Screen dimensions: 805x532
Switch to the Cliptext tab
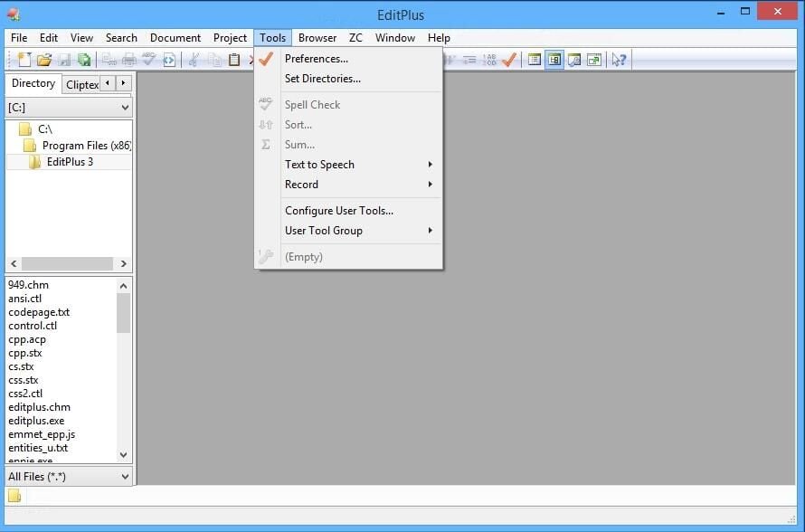coord(81,85)
